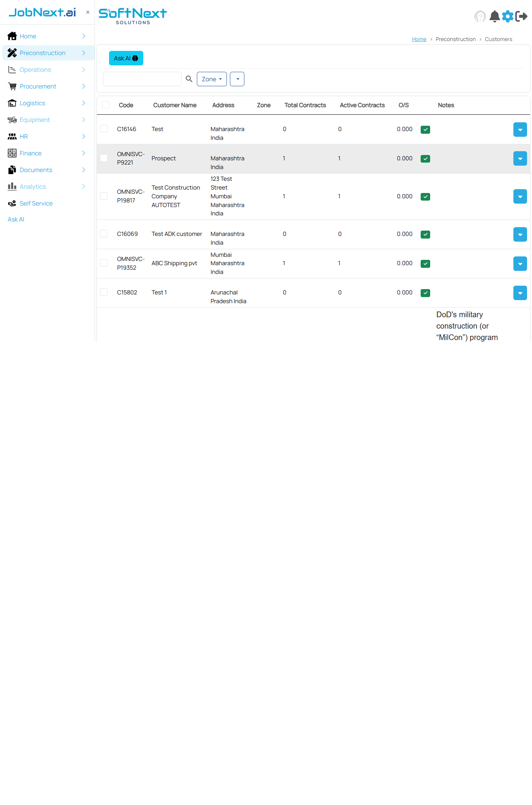Screen dimensions: 532x805
Task: Click the JobNext.ai logo
Action: (42, 12)
